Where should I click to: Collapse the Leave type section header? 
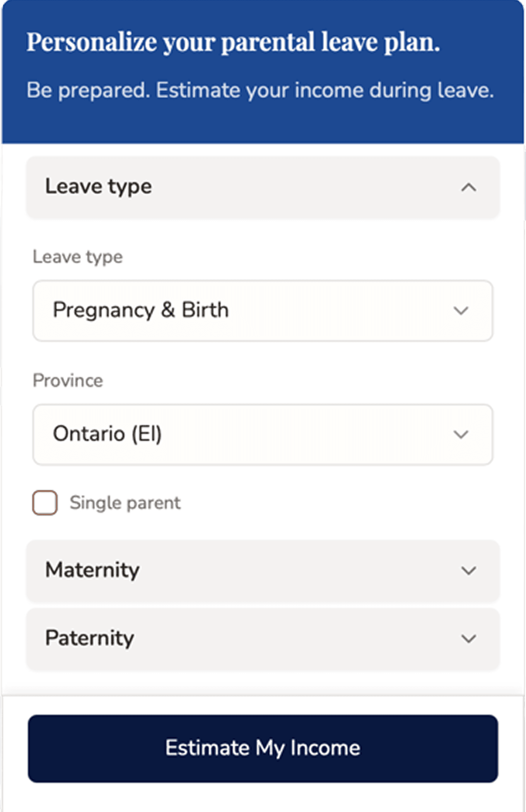(262, 187)
